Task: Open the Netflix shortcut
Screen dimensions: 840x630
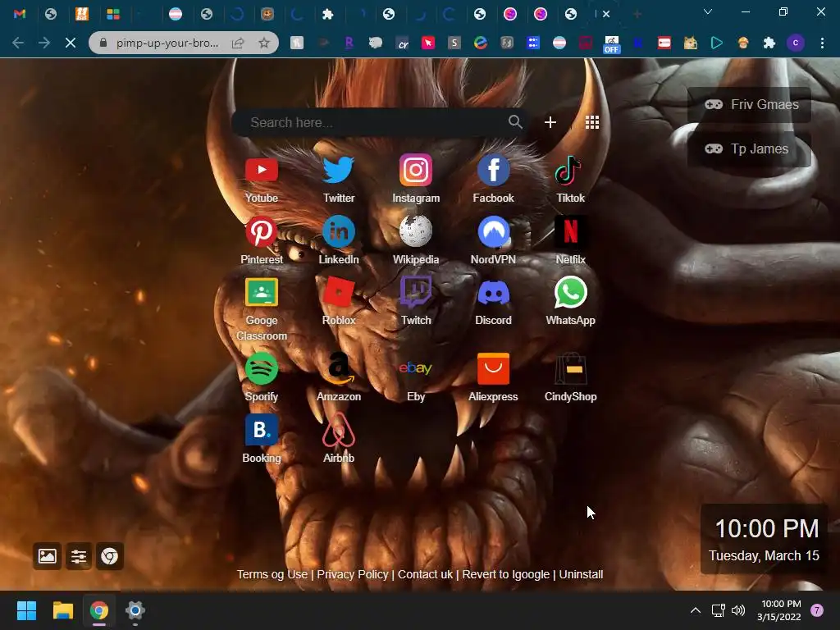Action: tap(571, 240)
